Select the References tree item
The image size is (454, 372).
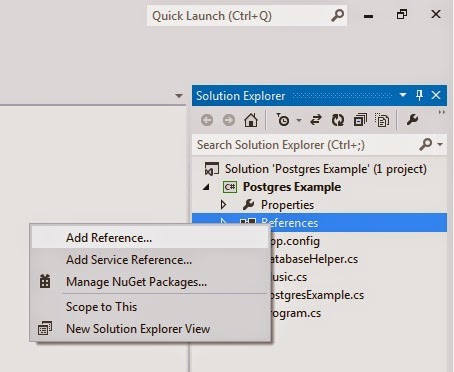tap(319, 223)
